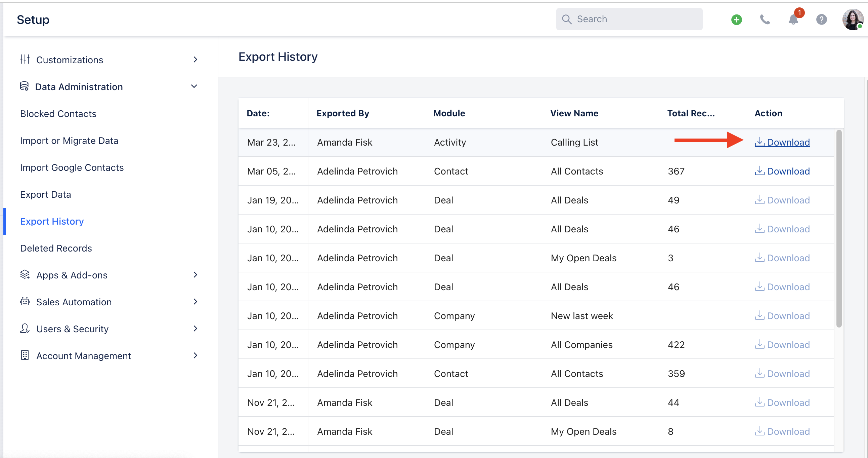Viewport: 868px width, 458px height.
Task: Click the Sales Automation robot icon
Action: click(x=25, y=302)
